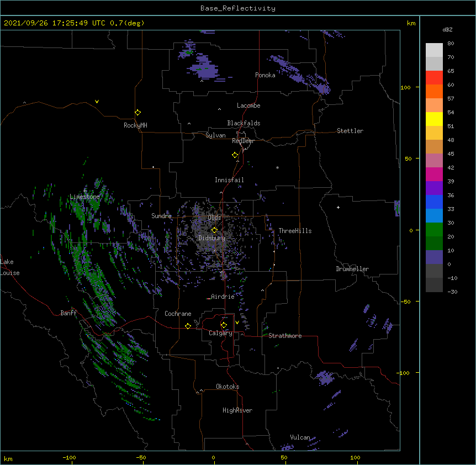Click the -50 tick on bottom axis
This screenshot has height=465, width=476.
tap(141, 457)
